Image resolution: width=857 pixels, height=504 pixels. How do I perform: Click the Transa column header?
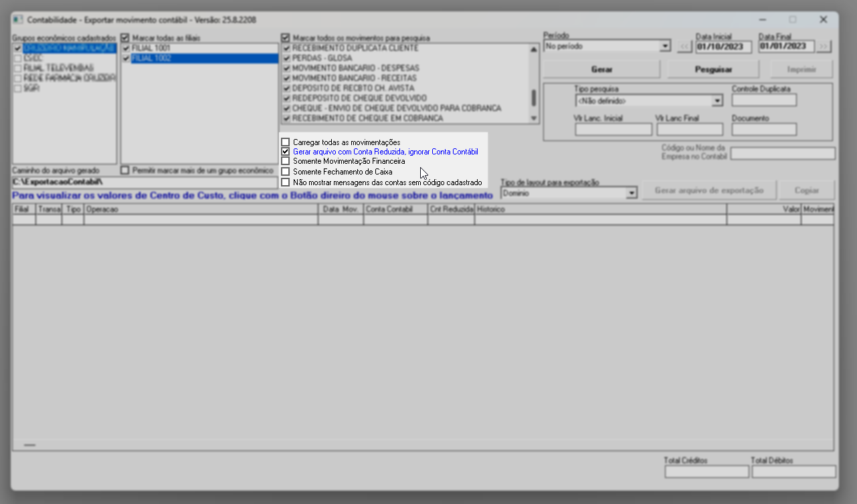49,209
